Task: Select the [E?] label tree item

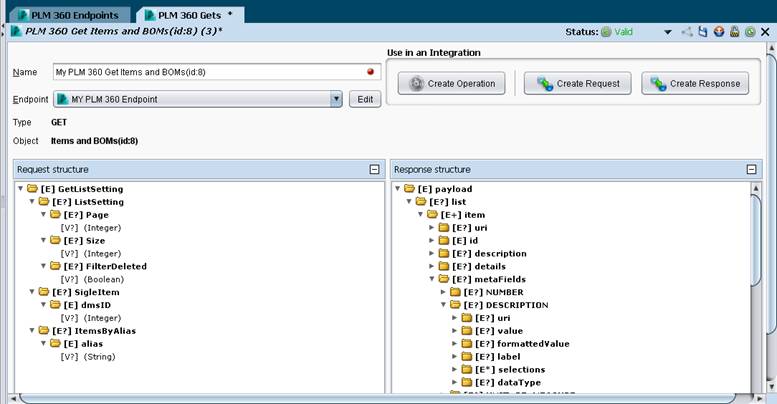Action: [498, 356]
